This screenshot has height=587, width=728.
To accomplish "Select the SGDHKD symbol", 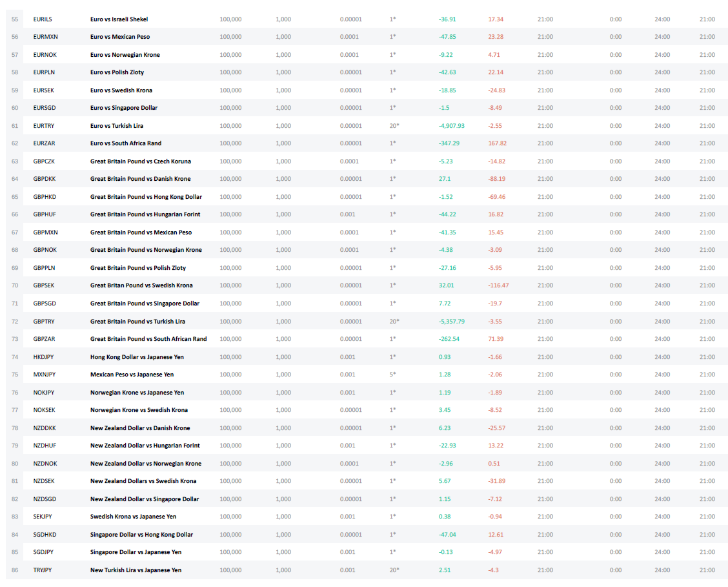I will 45,535.
